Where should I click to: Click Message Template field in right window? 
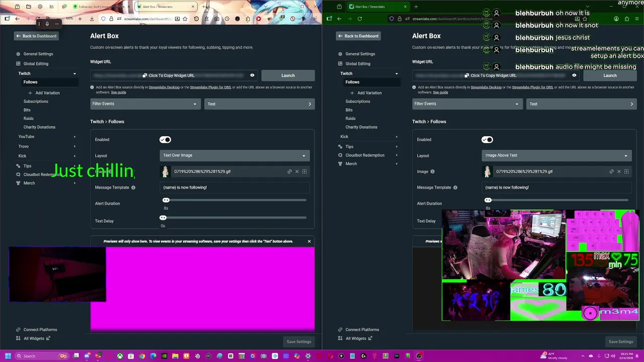coord(556,188)
